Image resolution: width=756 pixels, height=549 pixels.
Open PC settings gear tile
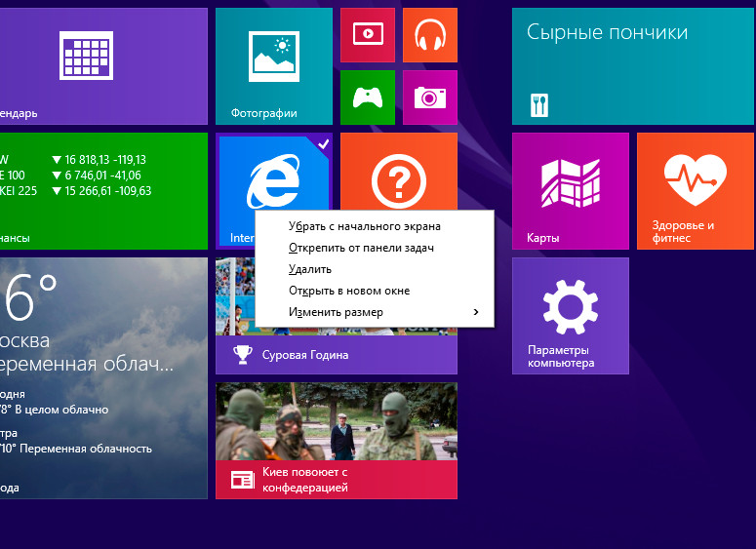tap(570, 315)
